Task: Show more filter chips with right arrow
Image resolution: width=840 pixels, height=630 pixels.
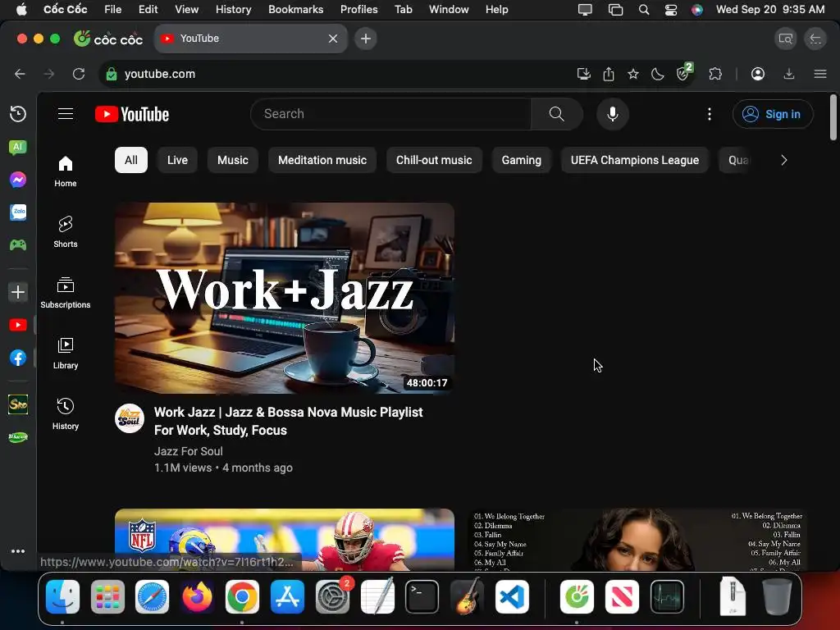Action: click(783, 160)
